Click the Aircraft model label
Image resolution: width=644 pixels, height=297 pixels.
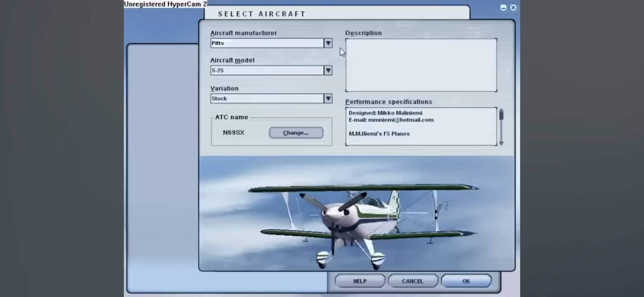[x=232, y=60]
